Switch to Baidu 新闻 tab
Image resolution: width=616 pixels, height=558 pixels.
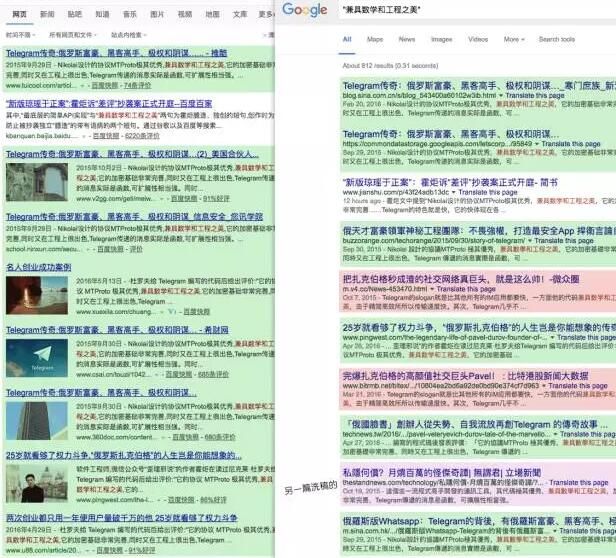47,14
